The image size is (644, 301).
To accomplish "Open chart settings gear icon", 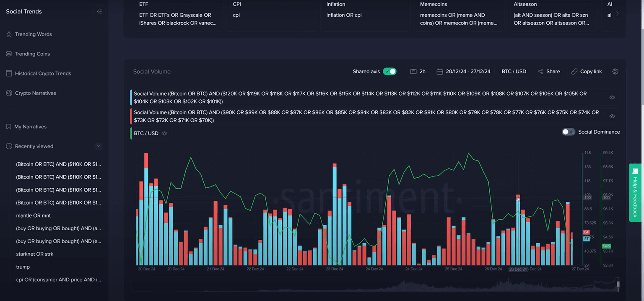I will (615, 72).
